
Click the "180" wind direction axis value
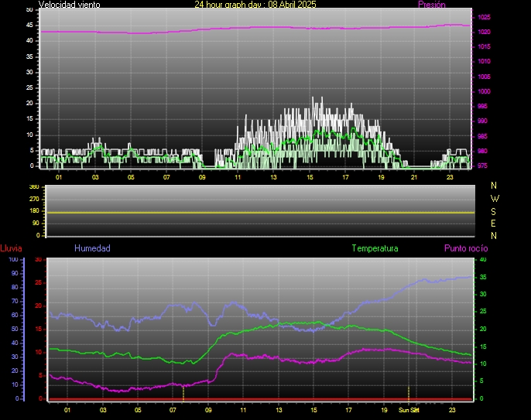34,210
